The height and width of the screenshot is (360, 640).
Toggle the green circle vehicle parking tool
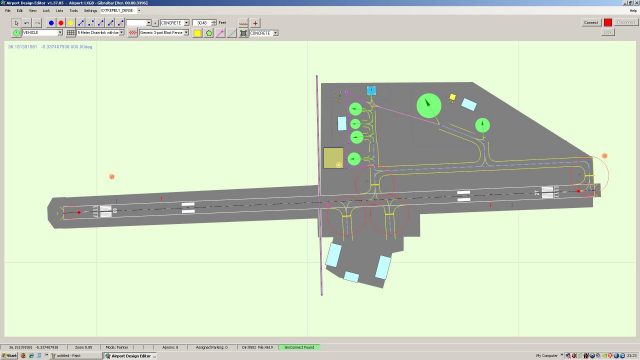click(16, 33)
